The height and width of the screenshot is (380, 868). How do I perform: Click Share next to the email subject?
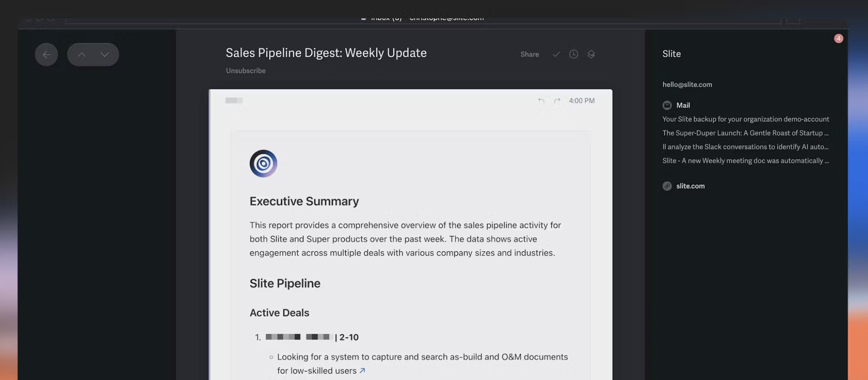[529, 54]
